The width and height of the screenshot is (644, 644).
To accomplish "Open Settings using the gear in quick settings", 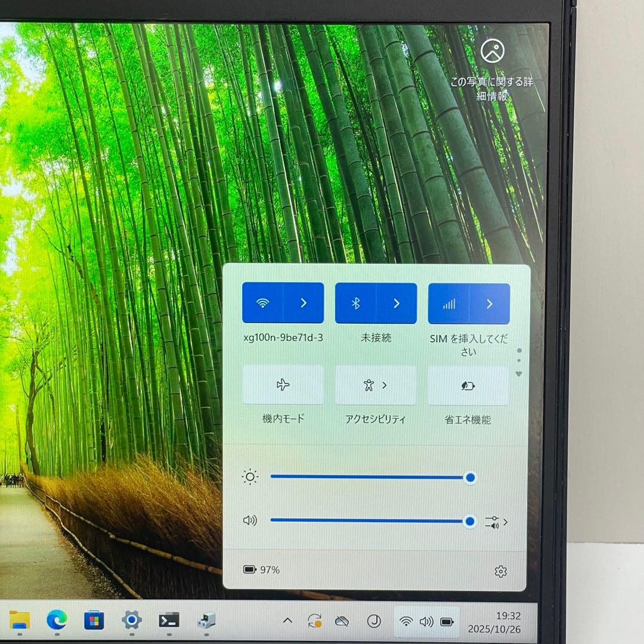I will pyautogui.click(x=501, y=571).
